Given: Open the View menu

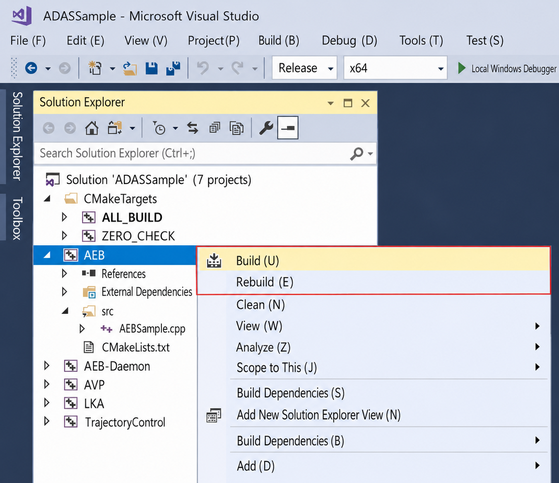Looking at the screenshot, I should [146, 41].
